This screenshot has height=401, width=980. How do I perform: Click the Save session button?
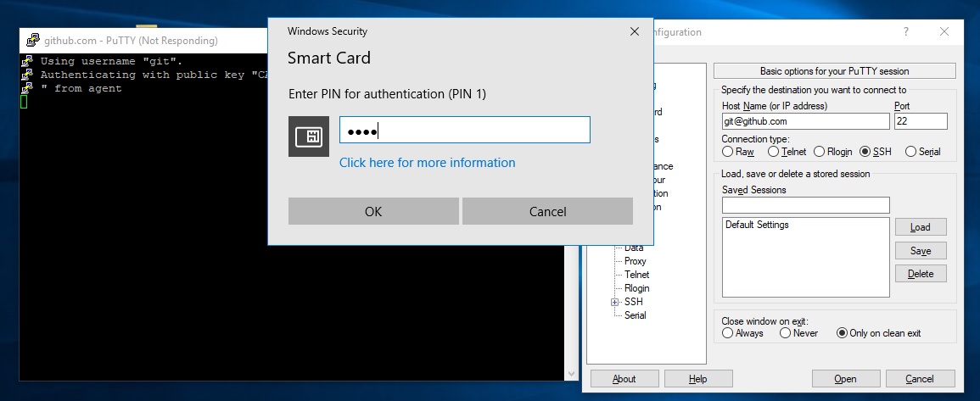(x=921, y=250)
